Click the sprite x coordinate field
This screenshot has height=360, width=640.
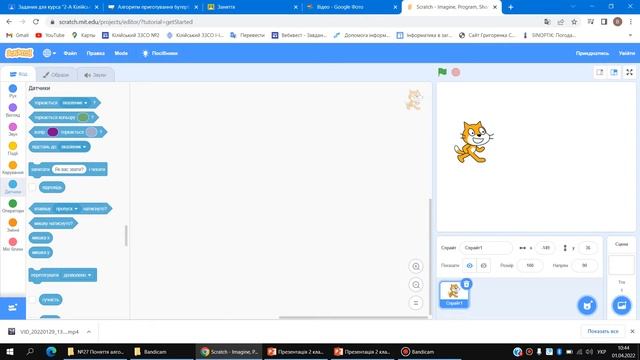coord(546,248)
